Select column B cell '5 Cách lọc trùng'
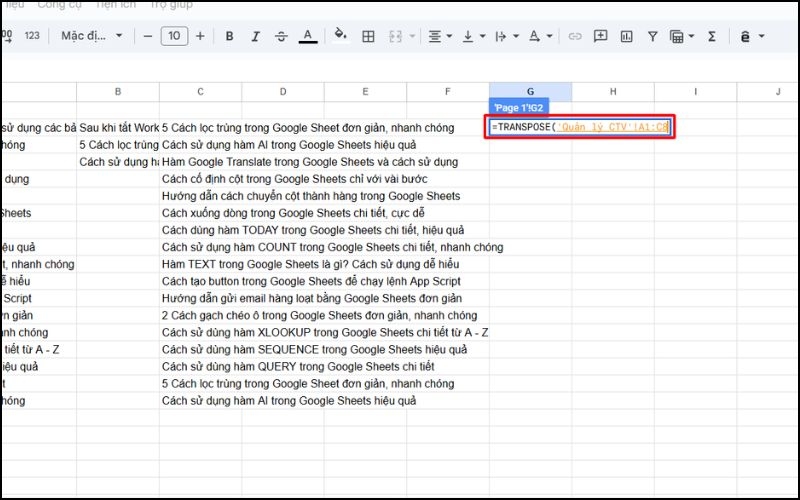Image resolution: width=800 pixels, height=500 pixels. 118,145
